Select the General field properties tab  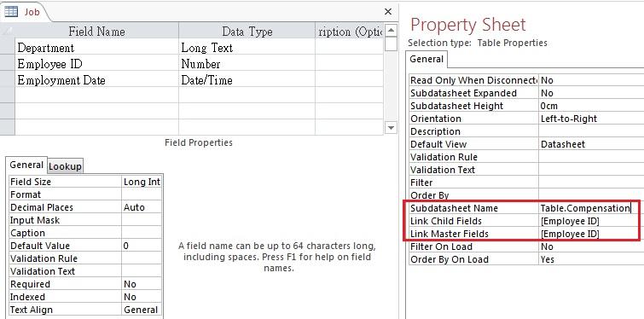tap(26, 165)
